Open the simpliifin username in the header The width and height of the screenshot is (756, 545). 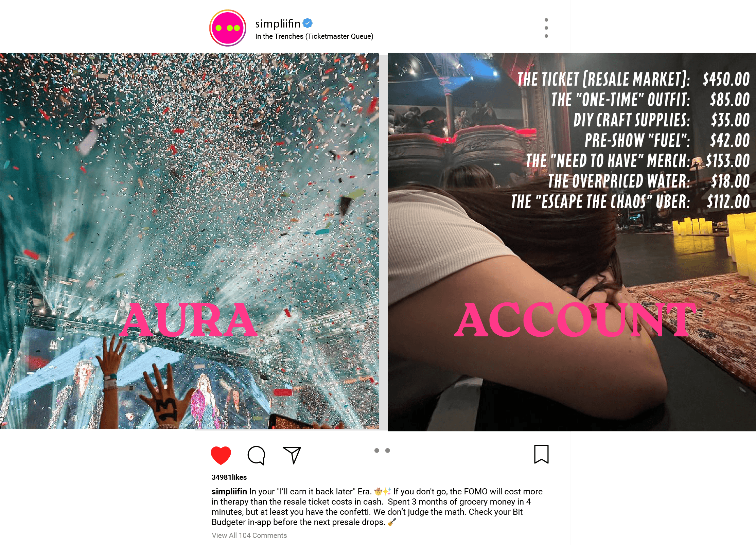coord(278,23)
